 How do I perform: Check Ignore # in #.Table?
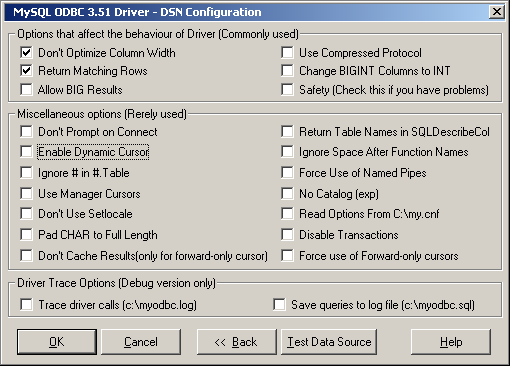click(26, 173)
